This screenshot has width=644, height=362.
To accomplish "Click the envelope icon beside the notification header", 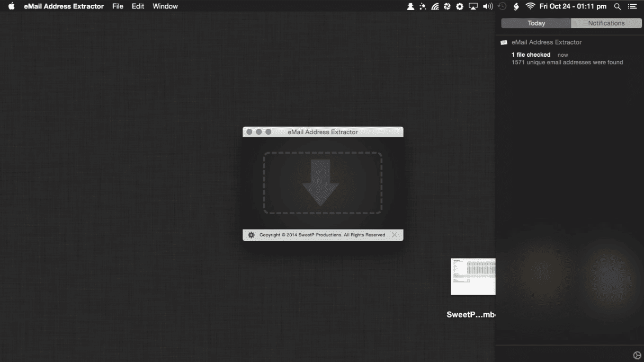I will point(504,42).
